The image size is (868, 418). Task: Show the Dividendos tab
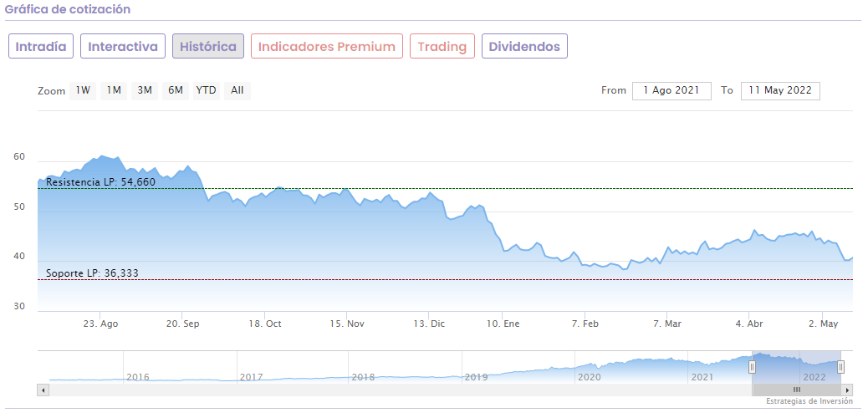click(524, 46)
